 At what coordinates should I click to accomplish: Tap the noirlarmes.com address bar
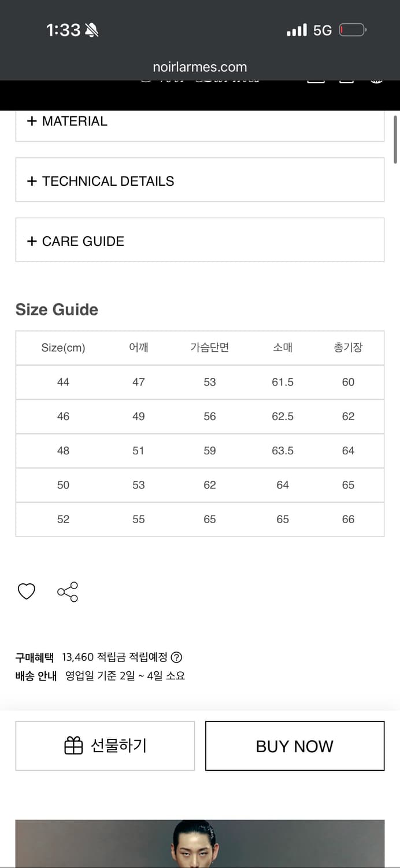tap(200, 67)
